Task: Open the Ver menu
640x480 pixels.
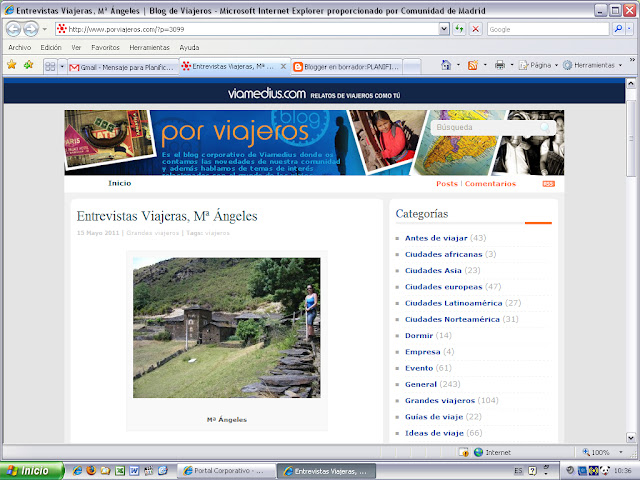Action: [76, 47]
